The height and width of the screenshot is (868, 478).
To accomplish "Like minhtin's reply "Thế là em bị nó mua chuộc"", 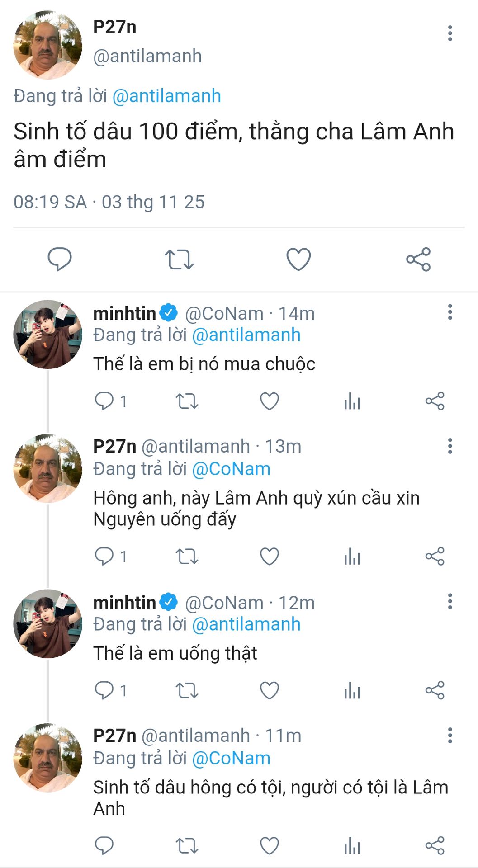I will tap(270, 401).
